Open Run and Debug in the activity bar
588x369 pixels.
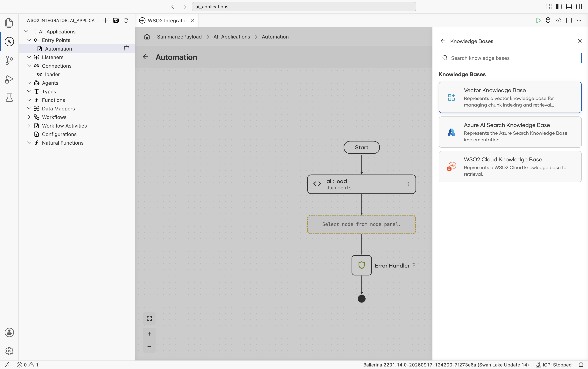[9, 79]
